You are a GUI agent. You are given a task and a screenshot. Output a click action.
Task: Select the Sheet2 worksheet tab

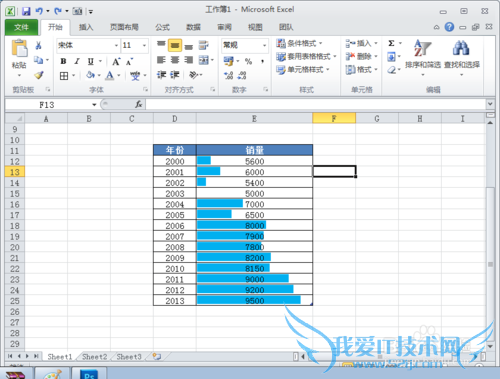95,357
